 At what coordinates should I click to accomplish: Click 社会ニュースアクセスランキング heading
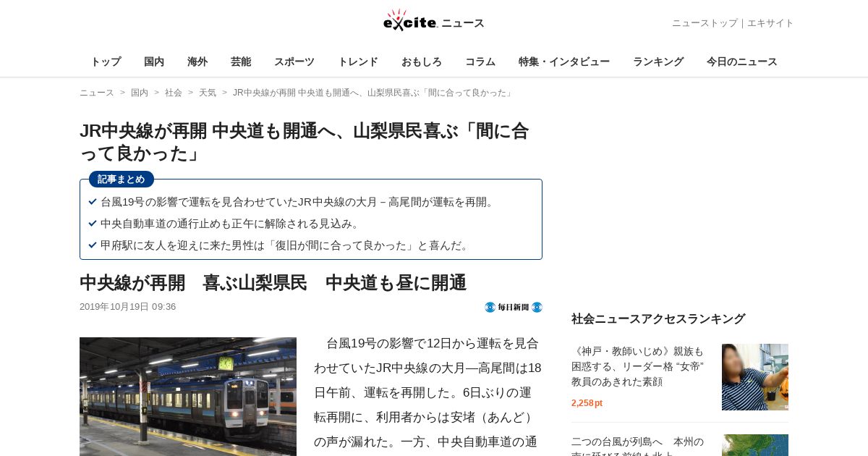pyautogui.click(x=658, y=318)
